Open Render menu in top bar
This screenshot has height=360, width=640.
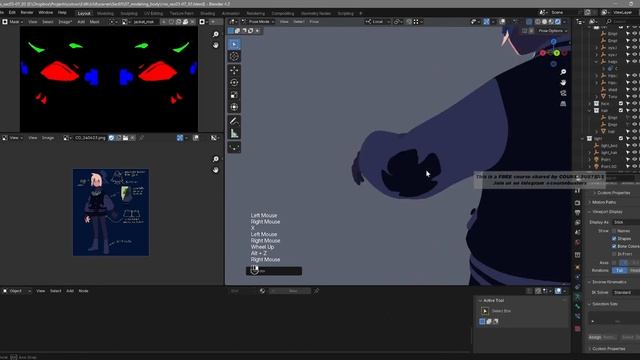point(27,13)
